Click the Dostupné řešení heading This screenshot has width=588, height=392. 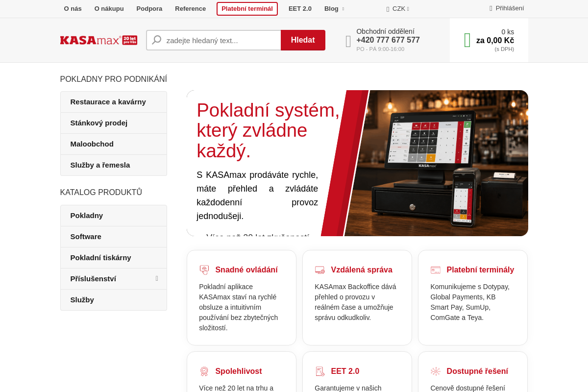[x=477, y=371]
